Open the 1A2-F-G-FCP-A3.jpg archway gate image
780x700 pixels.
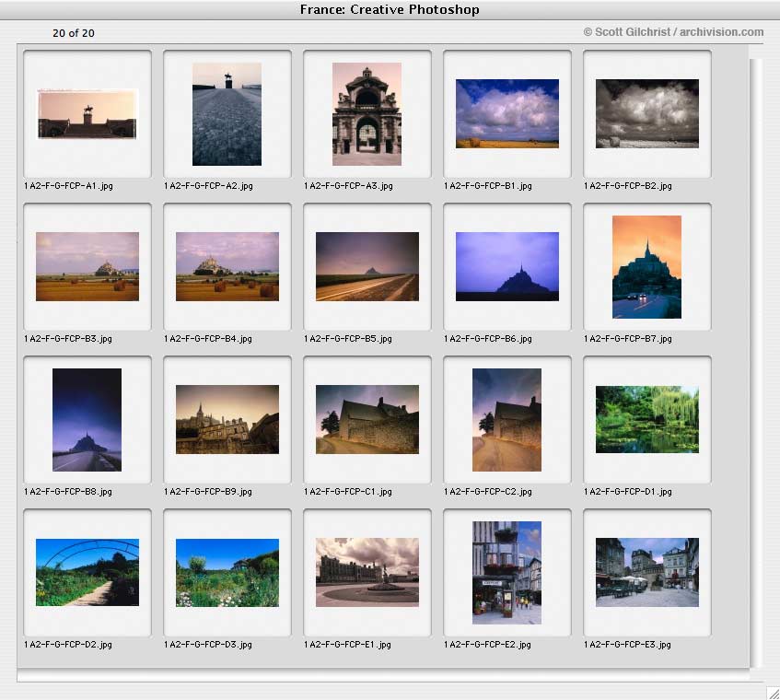tap(367, 114)
